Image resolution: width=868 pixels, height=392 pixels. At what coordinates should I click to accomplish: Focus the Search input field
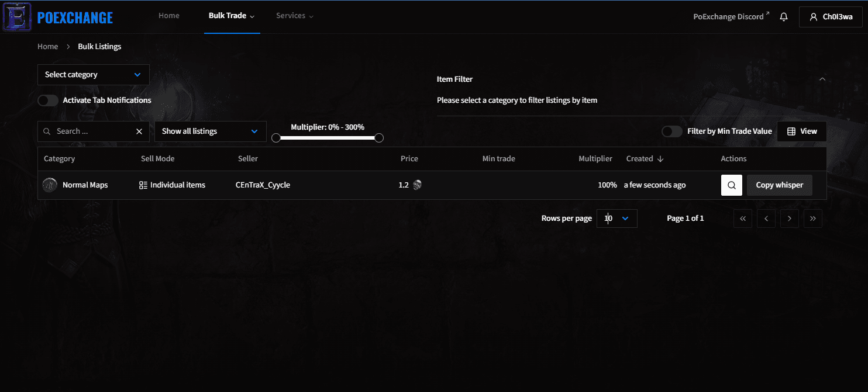pyautogui.click(x=94, y=131)
